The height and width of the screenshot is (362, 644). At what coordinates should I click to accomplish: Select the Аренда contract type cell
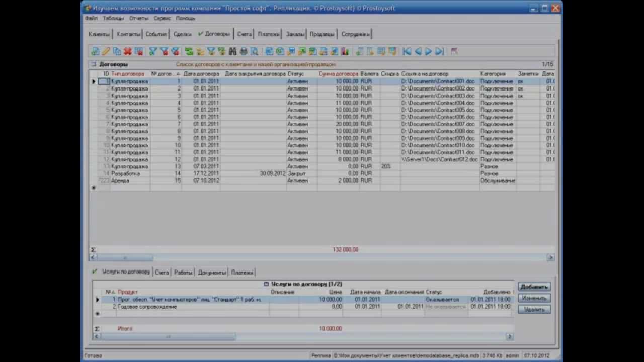click(129, 180)
